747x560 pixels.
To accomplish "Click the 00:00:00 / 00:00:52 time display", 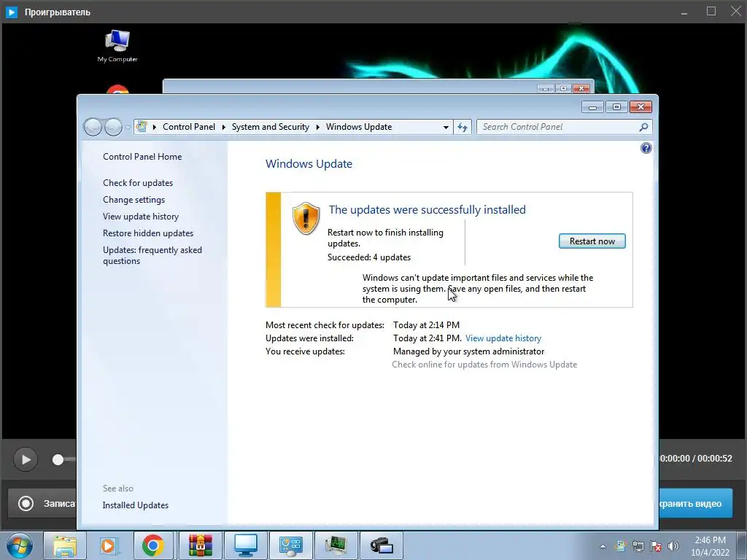I will (x=696, y=459).
